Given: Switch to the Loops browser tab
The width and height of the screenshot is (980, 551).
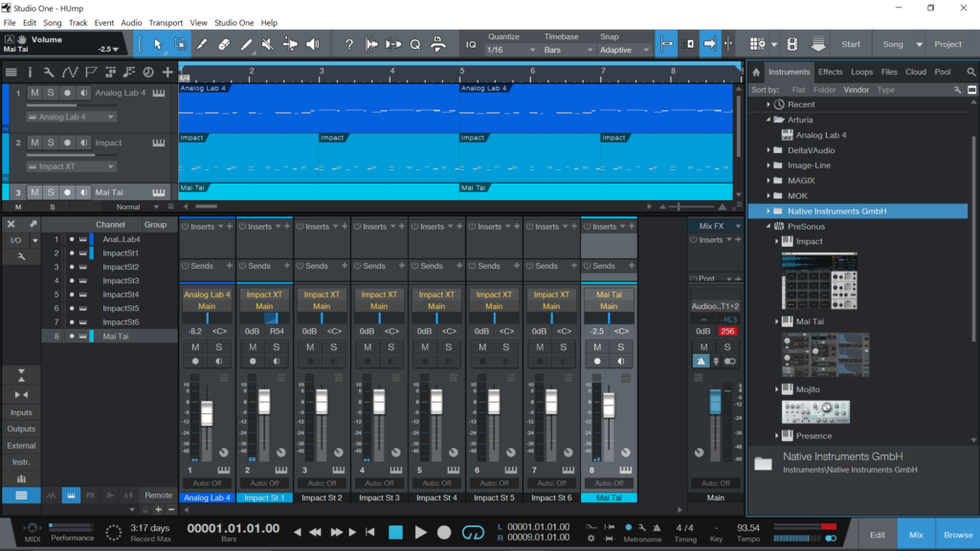Looking at the screenshot, I should click(x=861, y=72).
